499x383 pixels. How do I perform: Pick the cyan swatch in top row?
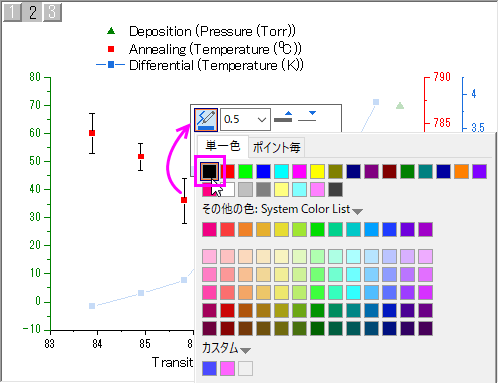click(281, 171)
